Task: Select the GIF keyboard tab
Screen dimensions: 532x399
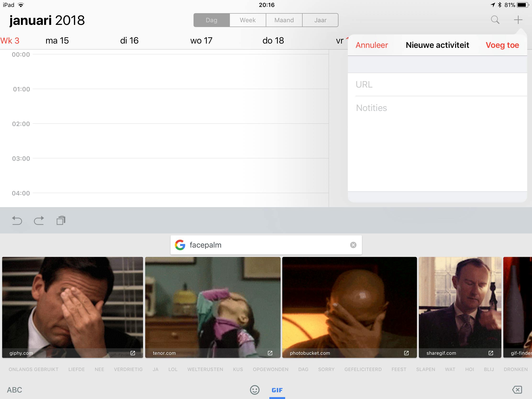Action: point(277,390)
